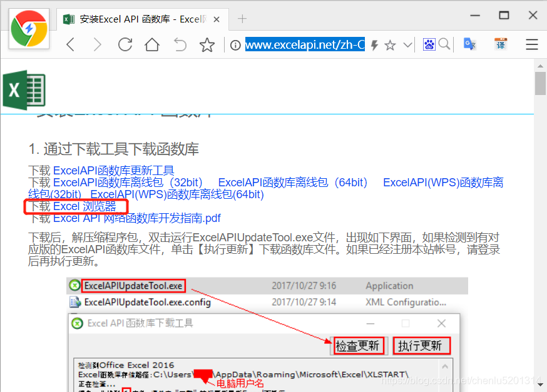Click the undo closed tab arrow
The image size is (547, 392).
pos(180,44)
